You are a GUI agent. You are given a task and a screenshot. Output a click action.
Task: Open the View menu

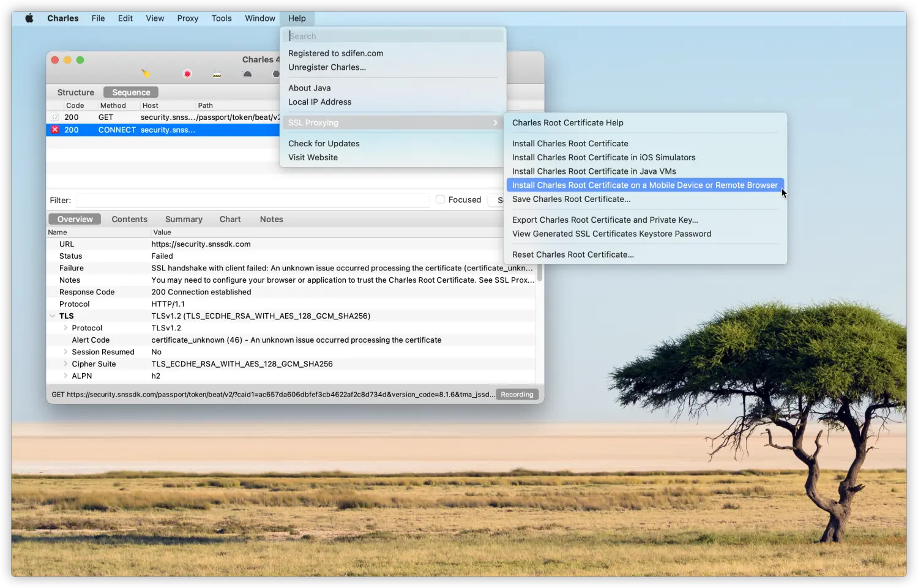pos(155,18)
